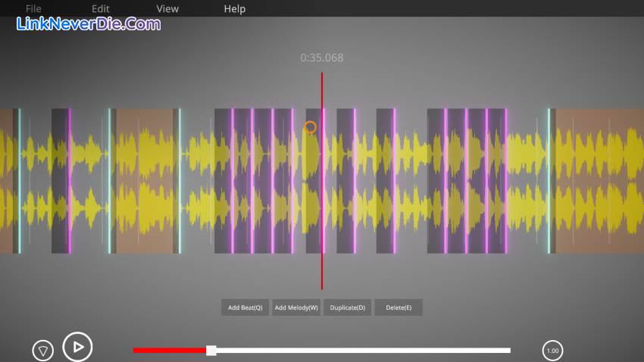
Task: Click the Add Beat(Q) button
Action: (x=245, y=307)
